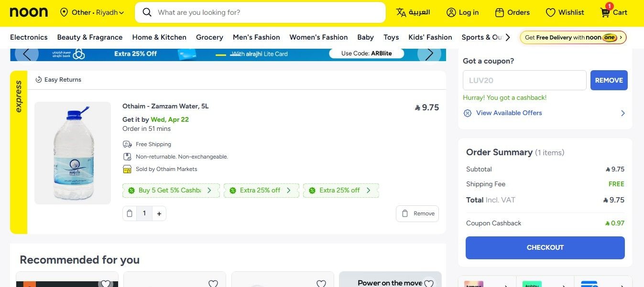This screenshot has height=287, width=644.
Task: Wishlist the first recommended product heart
Action: tap(105, 283)
